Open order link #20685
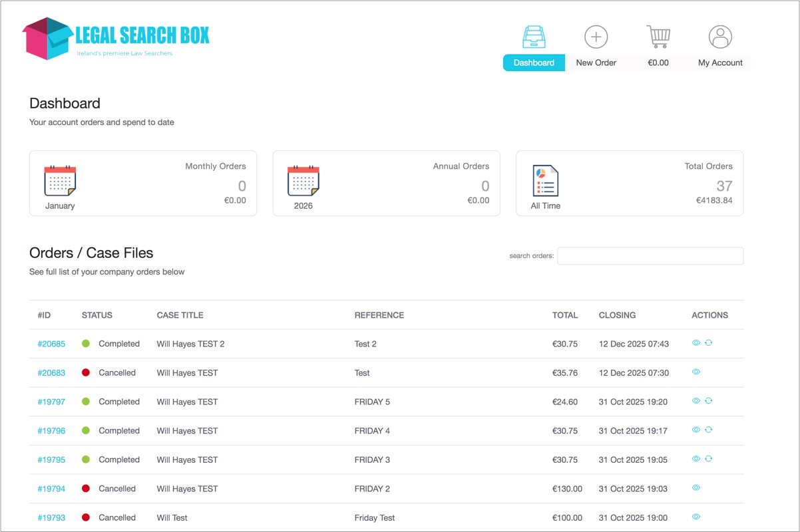This screenshot has width=800, height=532. pos(51,344)
